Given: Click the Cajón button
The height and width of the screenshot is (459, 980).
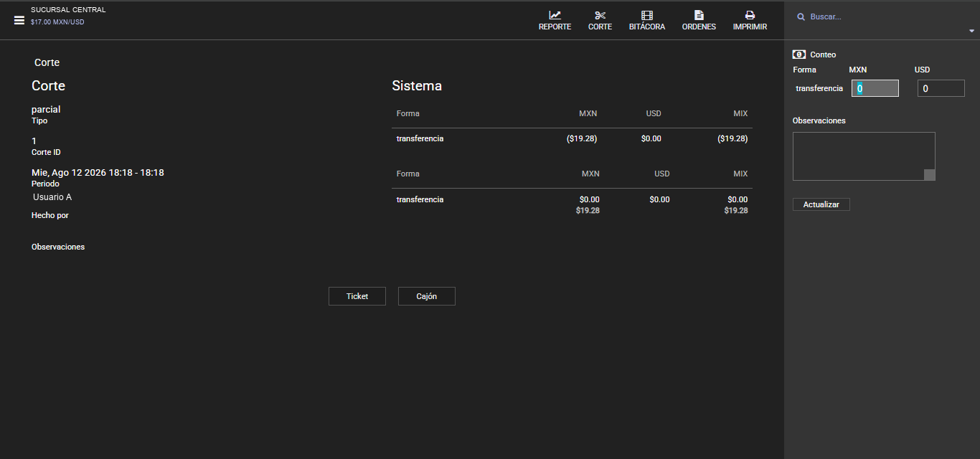Looking at the screenshot, I should click(x=427, y=296).
